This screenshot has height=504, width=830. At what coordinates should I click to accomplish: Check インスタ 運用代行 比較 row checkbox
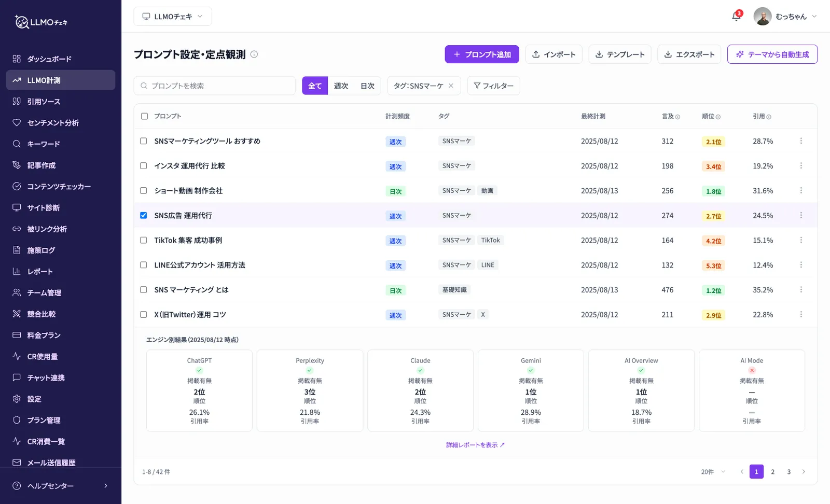(144, 166)
